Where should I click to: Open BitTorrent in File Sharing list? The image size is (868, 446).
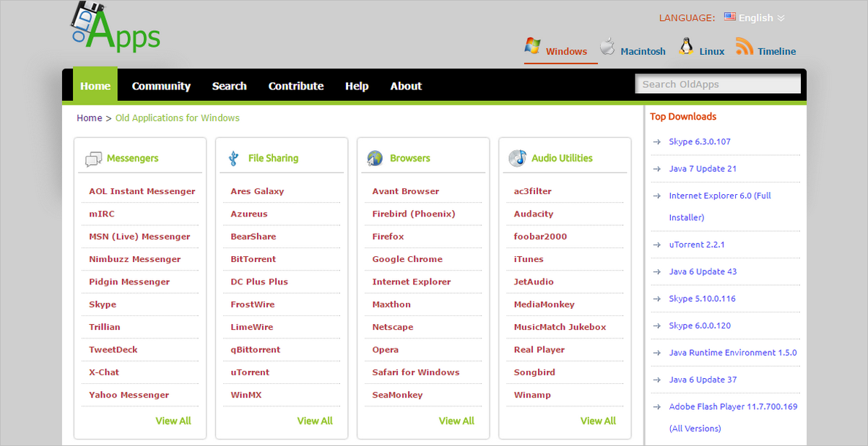(x=253, y=259)
